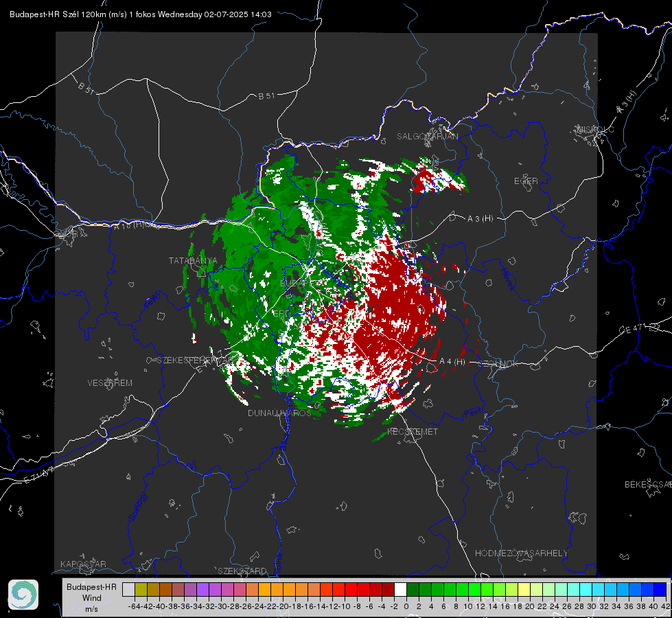Click the KAPOSVÁR city label
Image resolution: width=672 pixels, height=618 pixels.
(83, 564)
